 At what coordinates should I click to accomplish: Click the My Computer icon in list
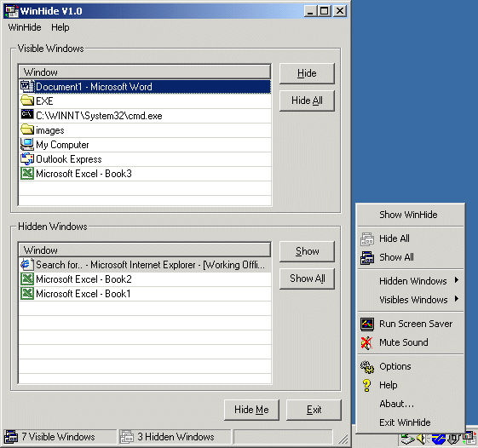(x=26, y=145)
